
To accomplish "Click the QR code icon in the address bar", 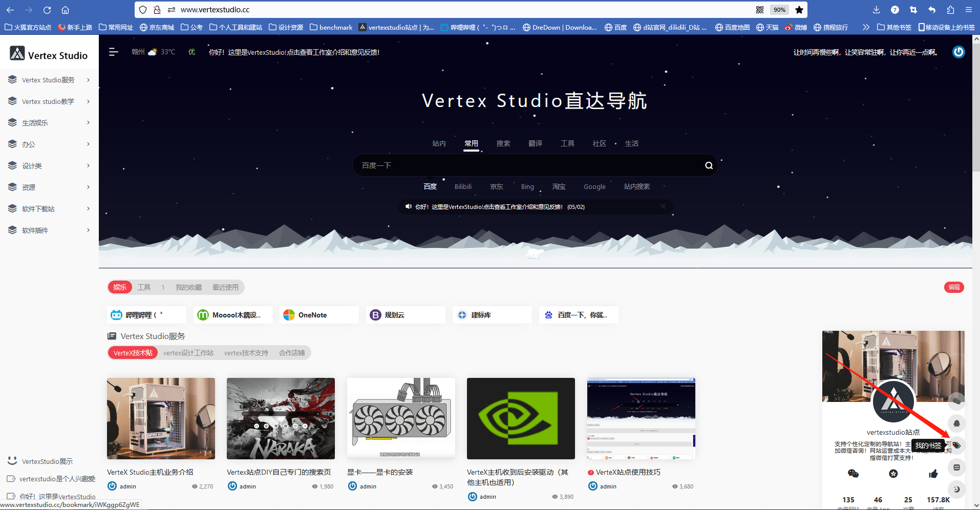I will point(760,10).
